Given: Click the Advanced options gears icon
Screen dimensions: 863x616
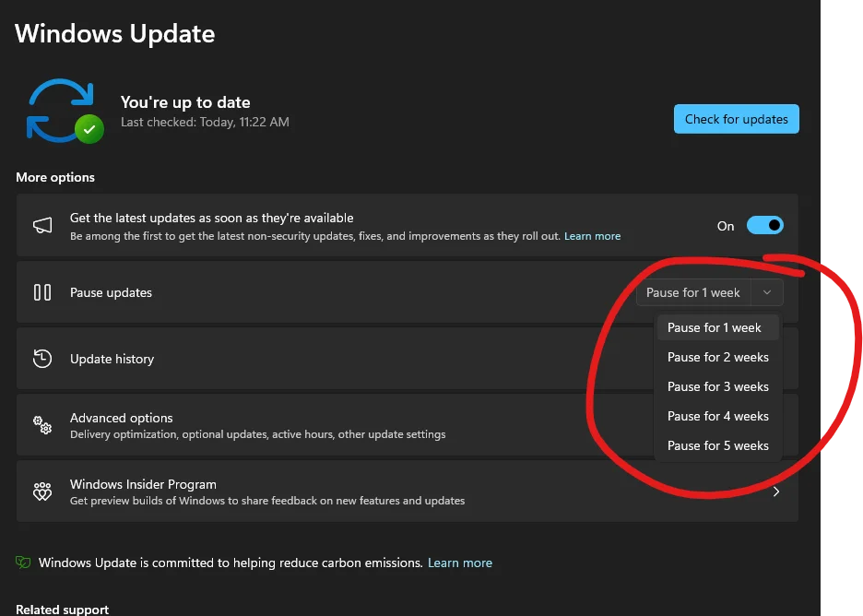Looking at the screenshot, I should pos(42,425).
